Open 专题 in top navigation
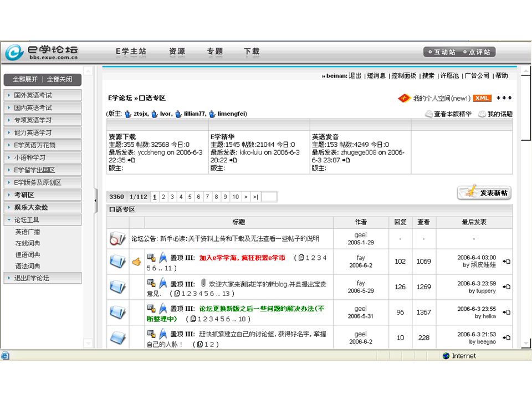This screenshot has width=532, height=399. [215, 51]
